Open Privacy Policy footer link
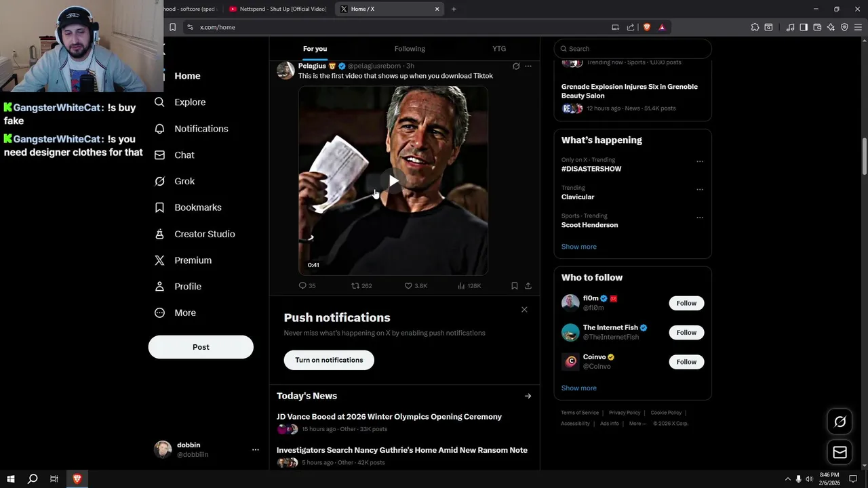Viewport: 868px width, 488px height. pos(625,413)
